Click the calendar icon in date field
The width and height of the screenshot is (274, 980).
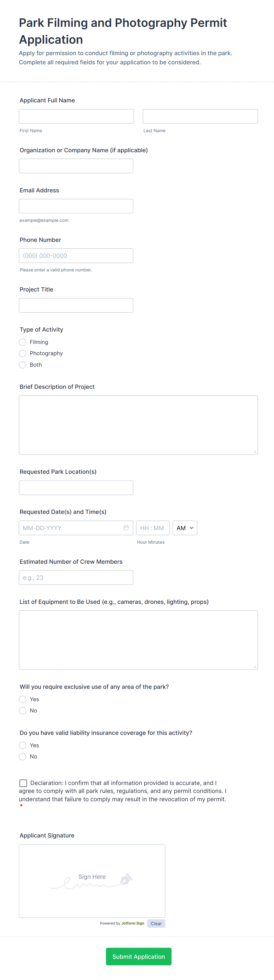point(126,528)
